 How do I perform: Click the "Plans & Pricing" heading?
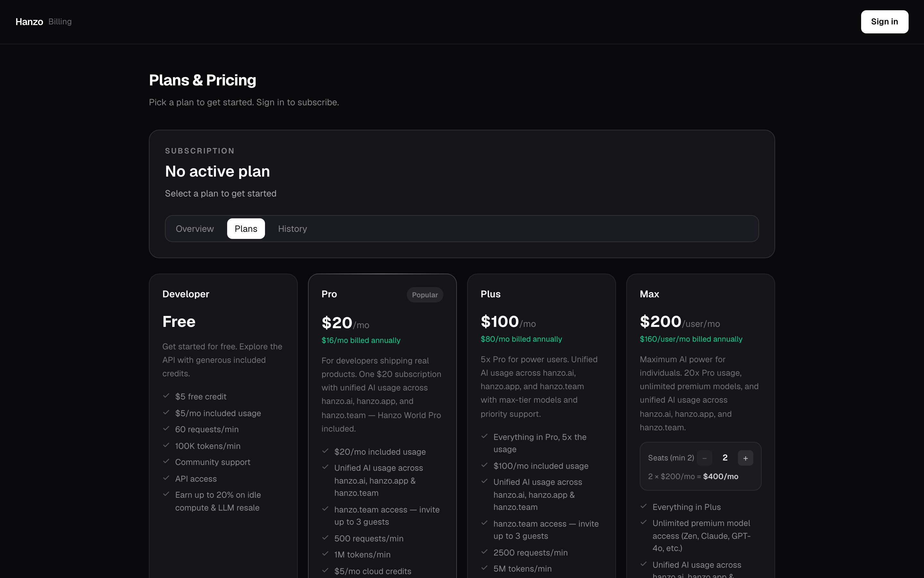pos(202,80)
